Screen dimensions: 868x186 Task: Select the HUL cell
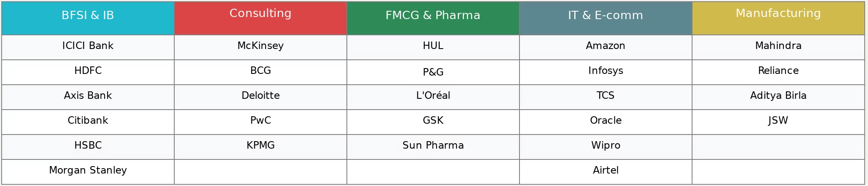pyautogui.click(x=433, y=46)
